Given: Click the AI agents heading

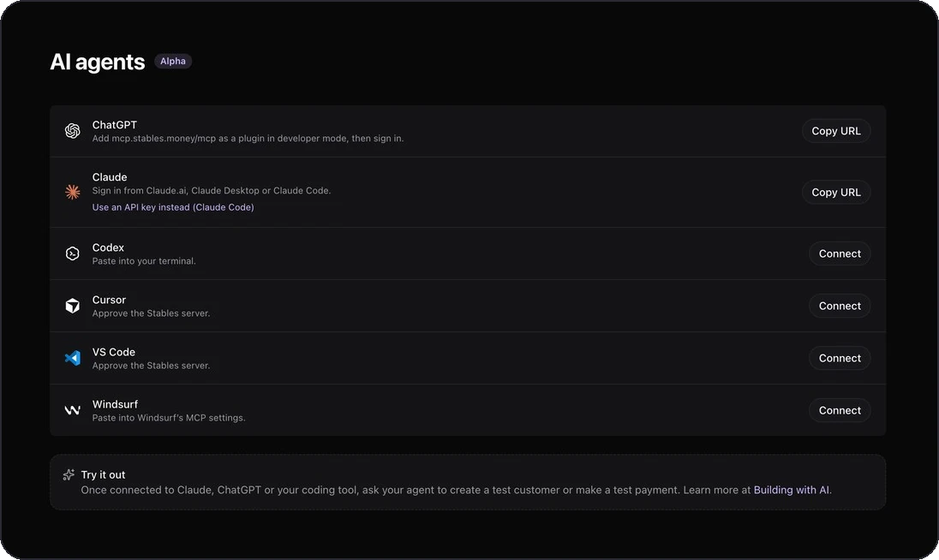Looking at the screenshot, I should 97,62.
